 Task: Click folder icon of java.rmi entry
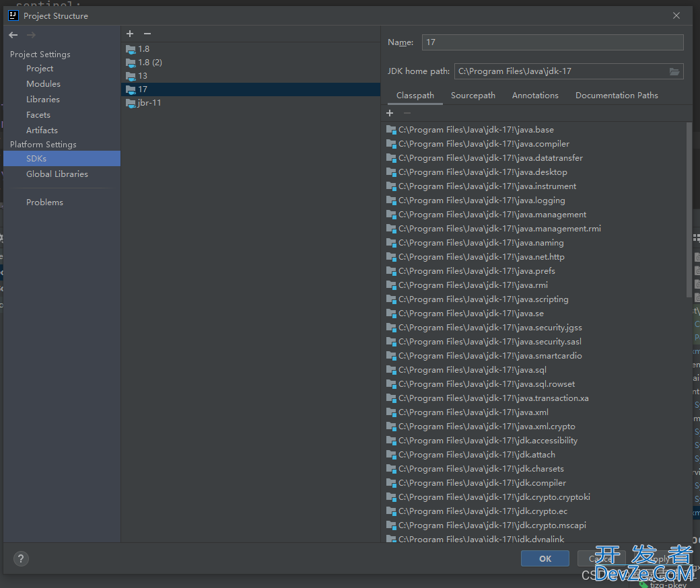pos(391,285)
